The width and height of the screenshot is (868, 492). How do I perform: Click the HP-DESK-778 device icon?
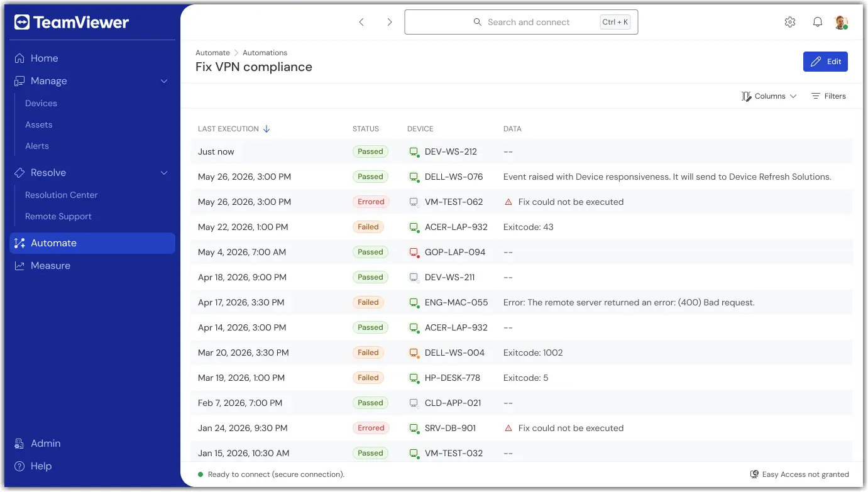(414, 378)
